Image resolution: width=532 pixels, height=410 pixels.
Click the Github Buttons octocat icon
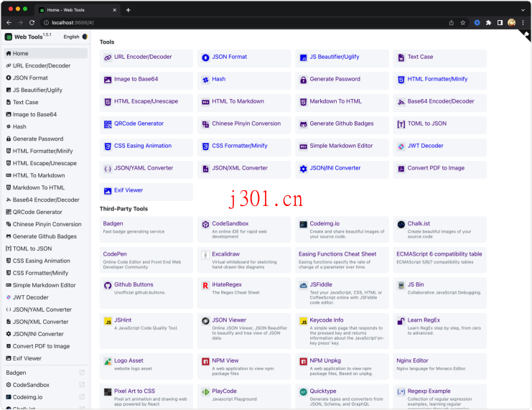(108, 286)
